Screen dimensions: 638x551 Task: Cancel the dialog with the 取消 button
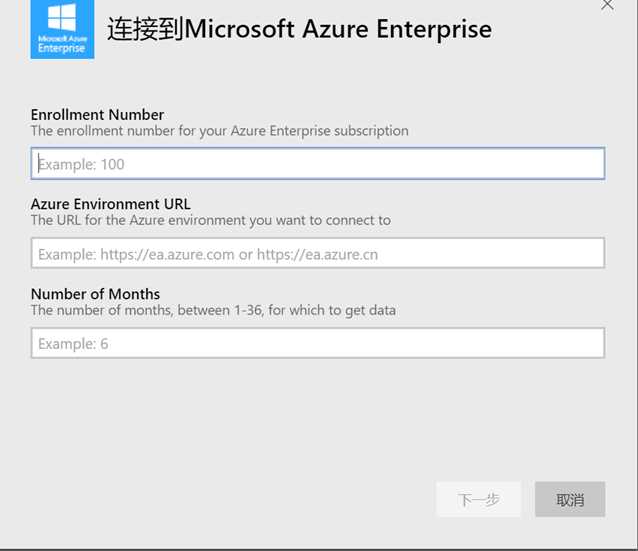[x=570, y=499]
